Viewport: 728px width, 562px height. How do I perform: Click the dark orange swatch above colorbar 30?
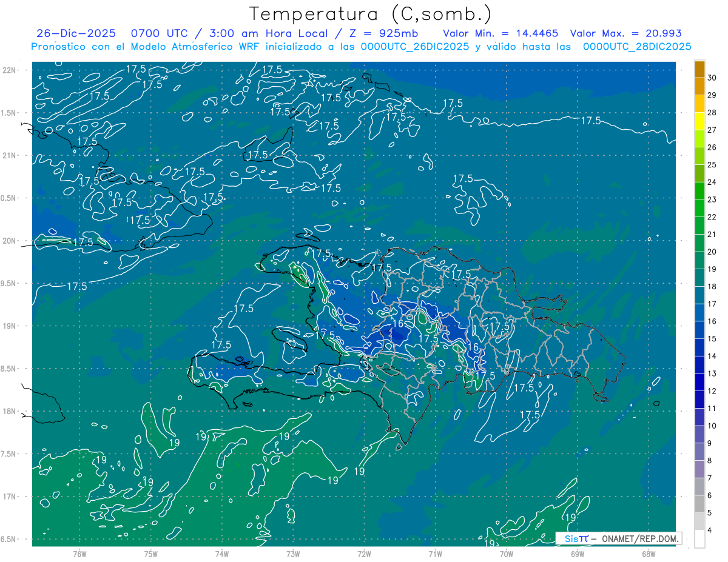pos(699,70)
